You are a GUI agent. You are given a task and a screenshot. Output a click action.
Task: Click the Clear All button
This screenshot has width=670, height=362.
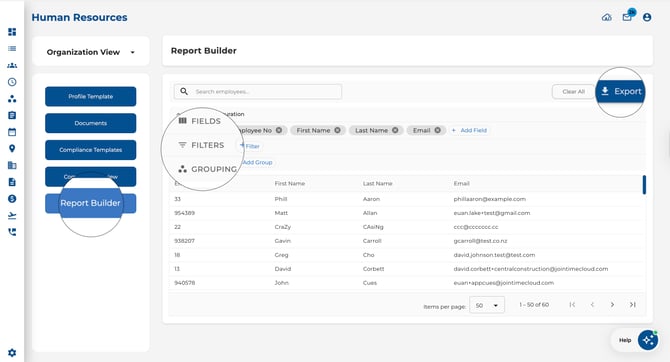(573, 91)
